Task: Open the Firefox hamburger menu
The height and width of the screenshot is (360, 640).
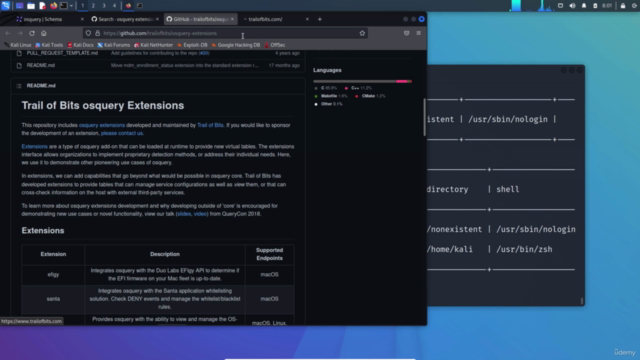Action: coord(419,33)
